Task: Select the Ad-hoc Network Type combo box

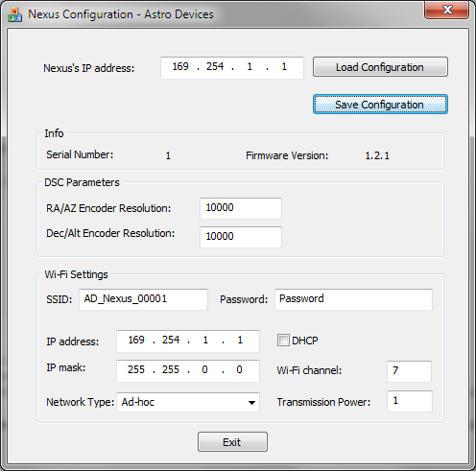Action: tap(188, 402)
